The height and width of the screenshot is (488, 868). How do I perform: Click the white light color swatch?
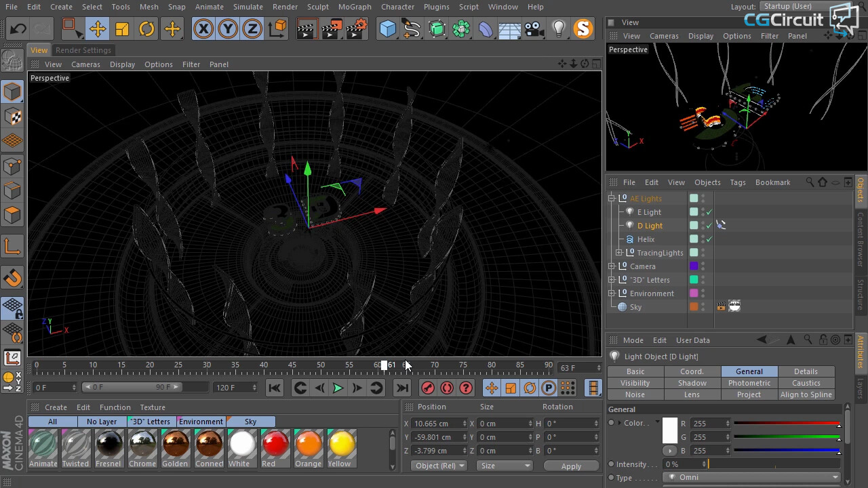click(669, 430)
